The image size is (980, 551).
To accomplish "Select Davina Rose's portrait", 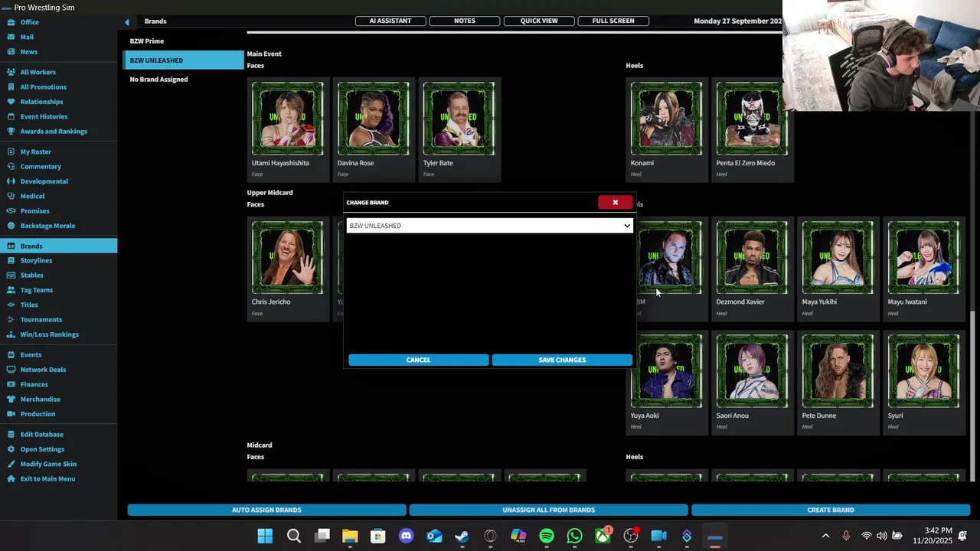I will tap(374, 119).
